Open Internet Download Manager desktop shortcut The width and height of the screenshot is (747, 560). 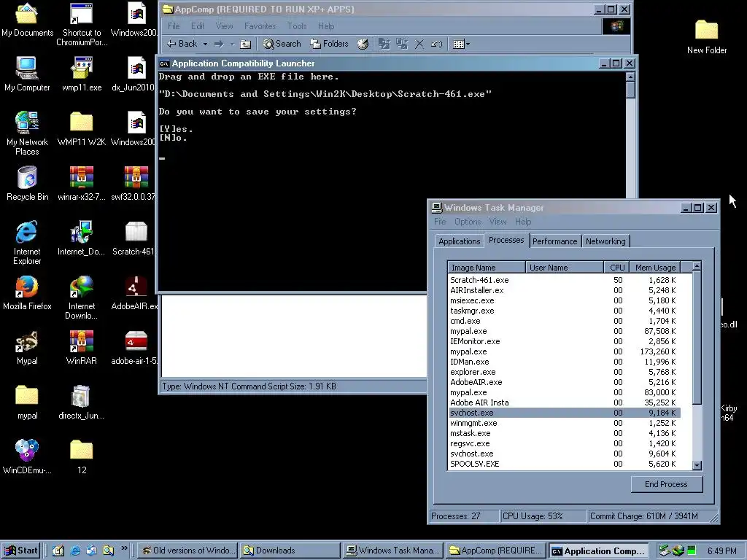82,297
